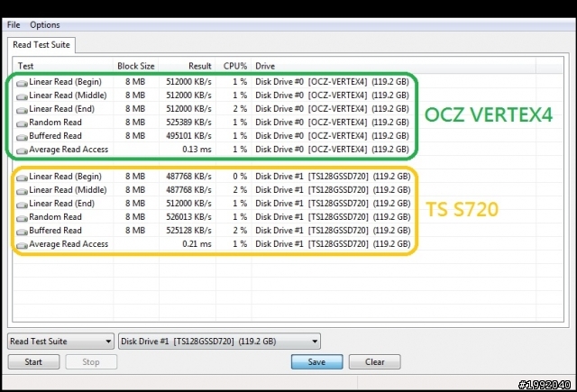Click 2 % CPU value in OCZ Linear Read (End) row
Image resolution: width=577 pixels, height=392 pixels.
pyautogui.click(x=240, y=109)
